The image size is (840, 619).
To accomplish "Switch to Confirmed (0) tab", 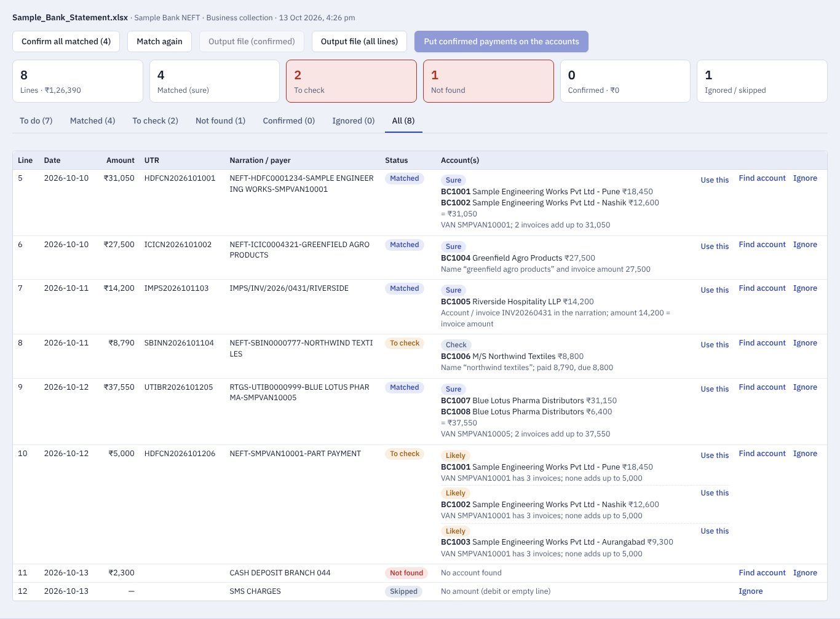I will click(288, 120).
